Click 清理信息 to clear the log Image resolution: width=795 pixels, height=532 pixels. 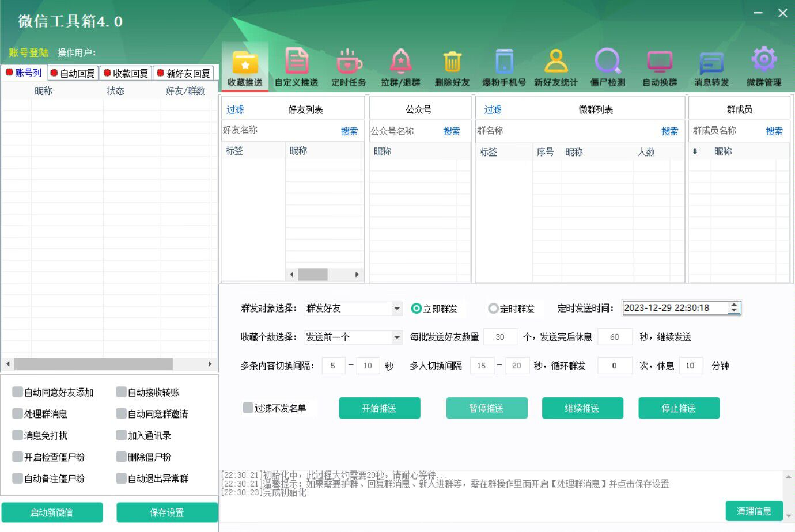[x=754, y=510]
